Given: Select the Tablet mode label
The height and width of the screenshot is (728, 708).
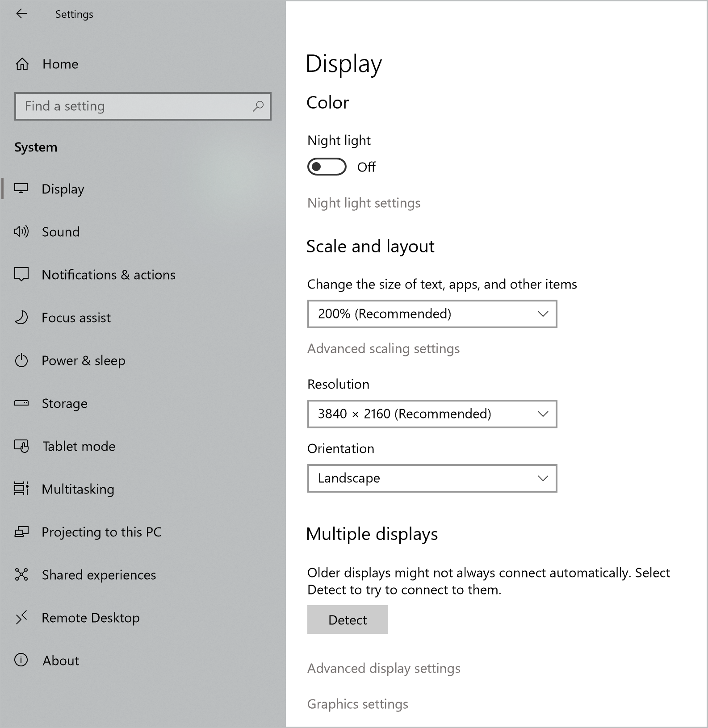Looking at the screenshot, I should (x=79, y=446).
